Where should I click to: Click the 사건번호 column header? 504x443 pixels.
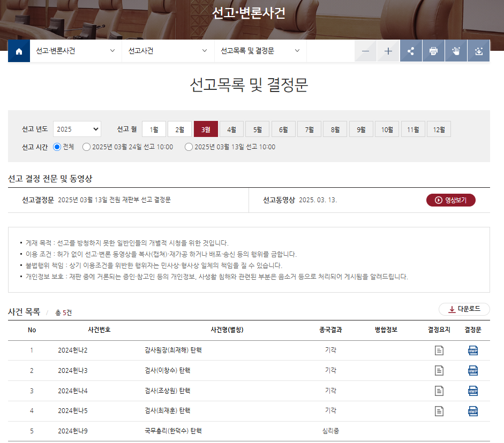pyautogui.click(x=99, y=330)
